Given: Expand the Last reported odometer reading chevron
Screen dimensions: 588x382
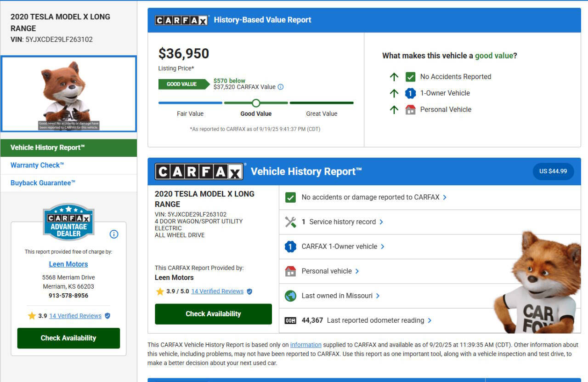Looking at the screenshot, I should 430,320.
